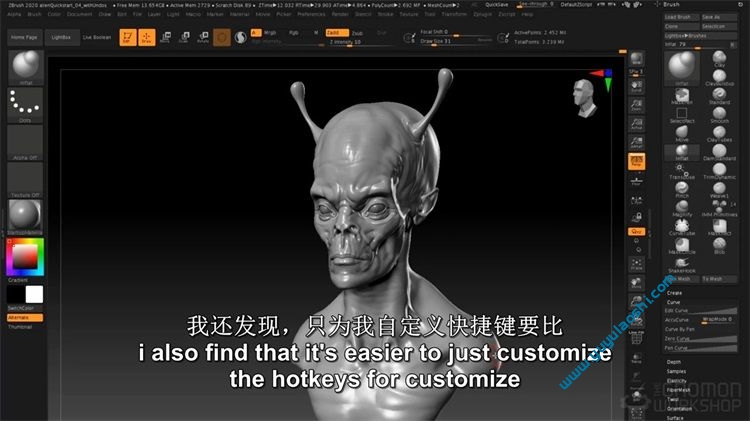The height and width of the screenshot is (421, 750).
Task: Click the Home Page button
Action: [24, 37]
